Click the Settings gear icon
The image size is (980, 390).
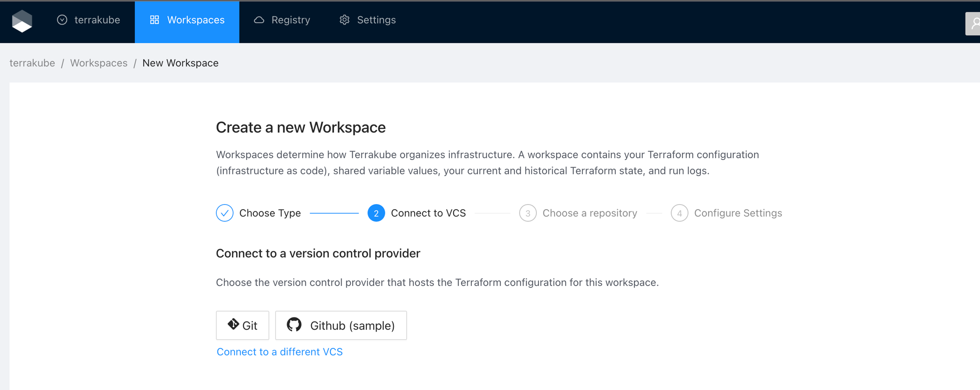(345, 20)
